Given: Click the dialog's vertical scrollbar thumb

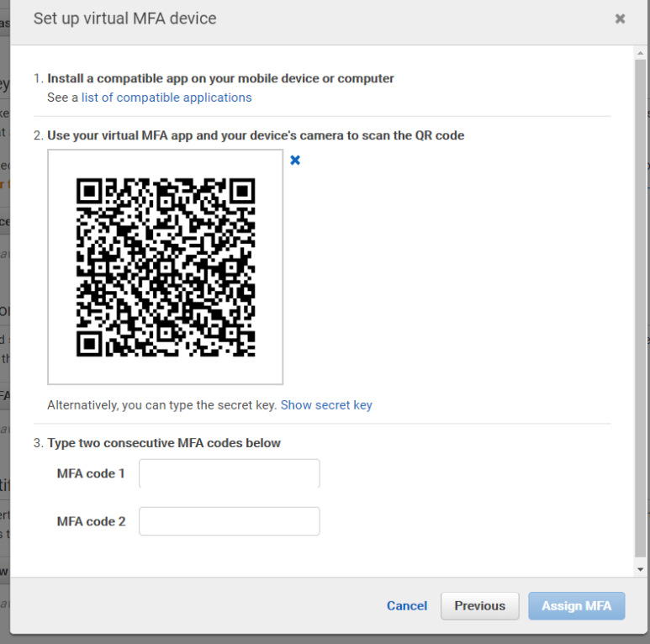Looking at the screenshot, I should coord(640,309).
